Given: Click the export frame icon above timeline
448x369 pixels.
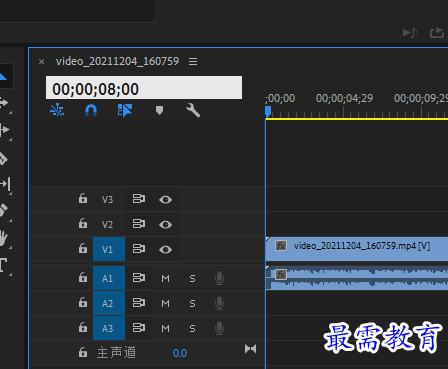Looking at the screenshot, I should click(437, 33).
